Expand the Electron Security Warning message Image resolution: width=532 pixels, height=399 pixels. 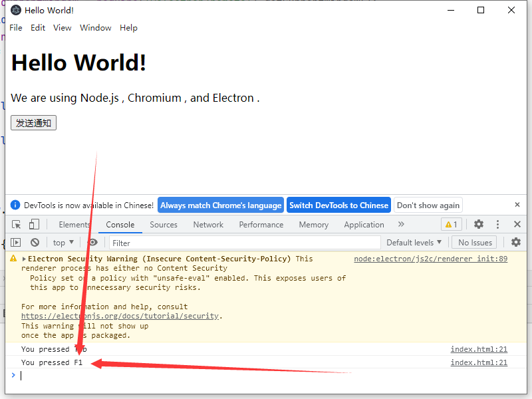24,259
